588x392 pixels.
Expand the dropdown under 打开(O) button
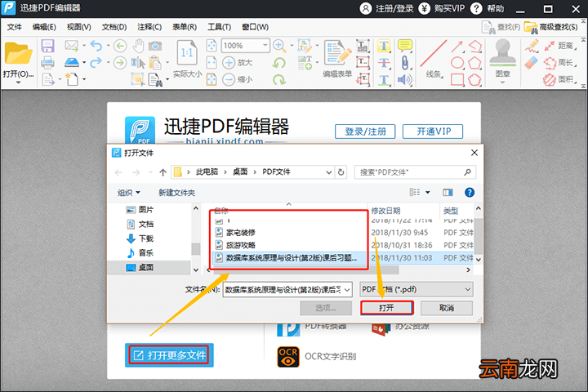click(x=18, y=82)
